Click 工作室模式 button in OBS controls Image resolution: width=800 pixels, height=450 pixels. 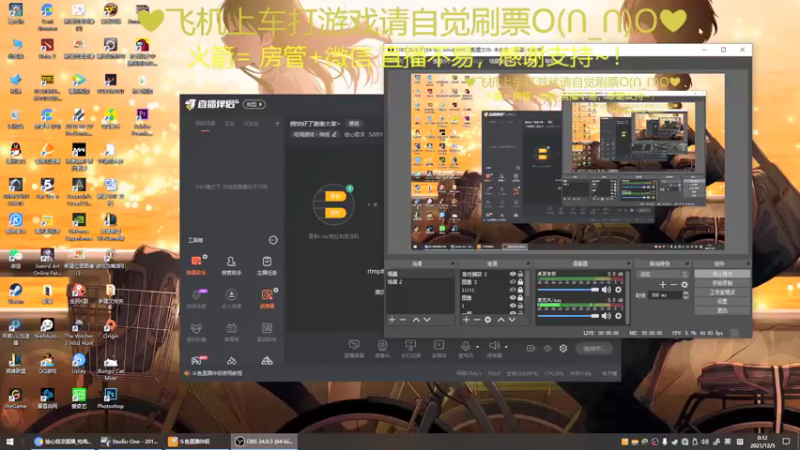coord(722,292)
